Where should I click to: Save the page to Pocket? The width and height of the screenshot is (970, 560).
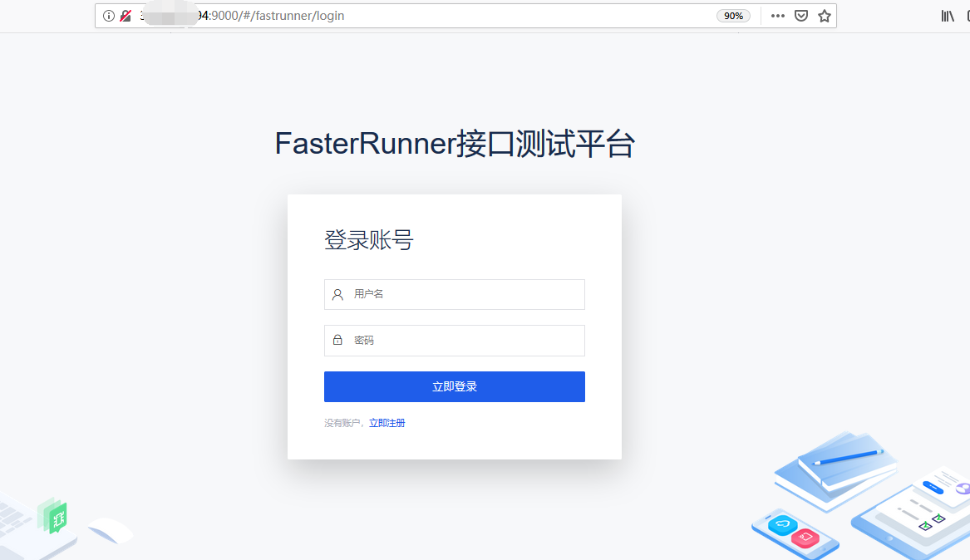(801, 16)
